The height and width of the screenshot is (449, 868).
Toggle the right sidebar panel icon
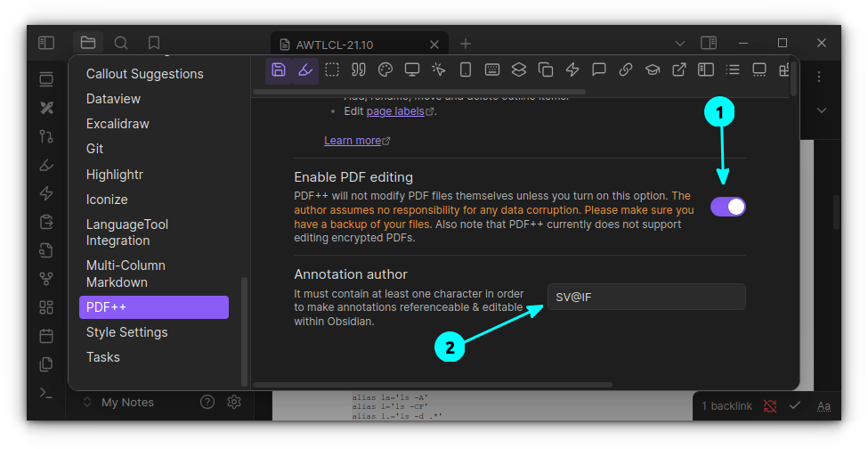709,43
